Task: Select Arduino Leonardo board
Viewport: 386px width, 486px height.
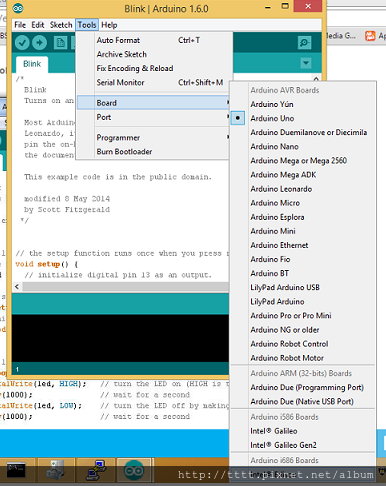Action: (303, 189)
